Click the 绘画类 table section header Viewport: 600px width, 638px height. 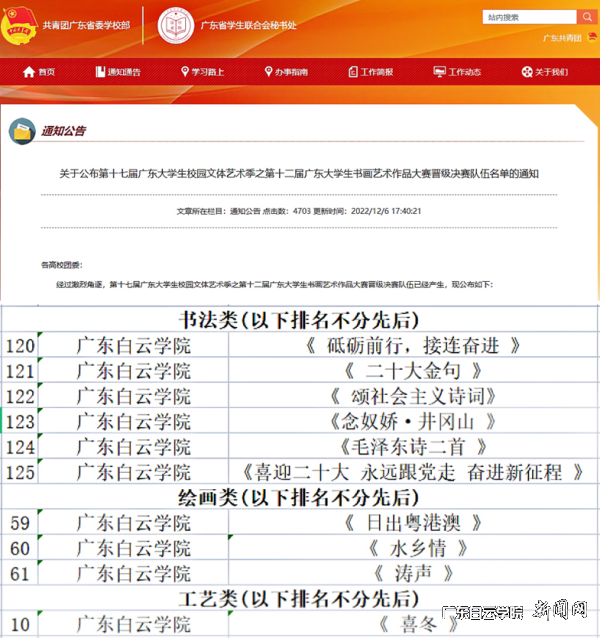[x=299, y=497]
